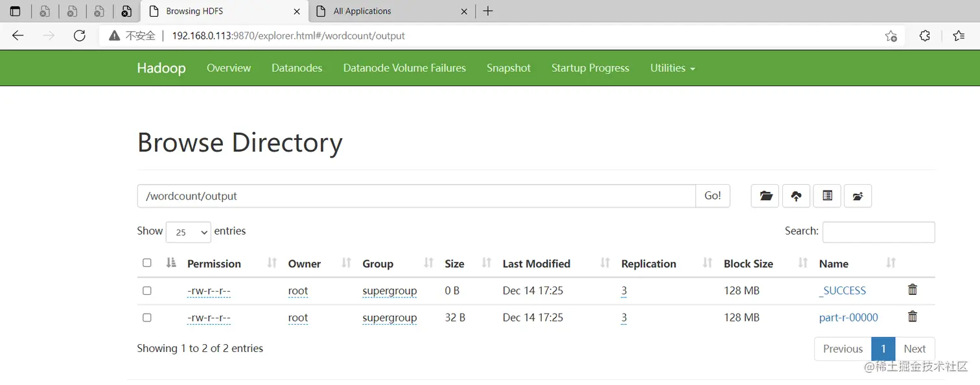This screenshot has width=980, height=385.
Task: Sort by the first column sort icon
Action: point(171,262)
